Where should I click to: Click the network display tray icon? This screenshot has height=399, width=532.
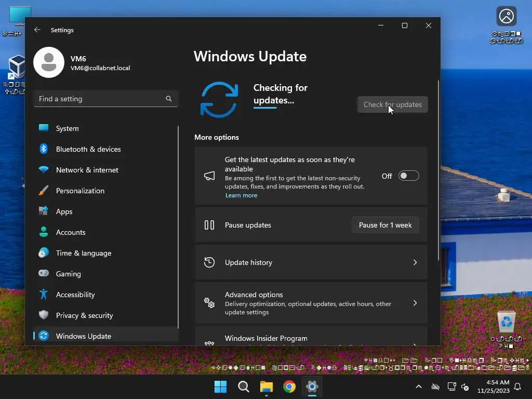(451, 387)
